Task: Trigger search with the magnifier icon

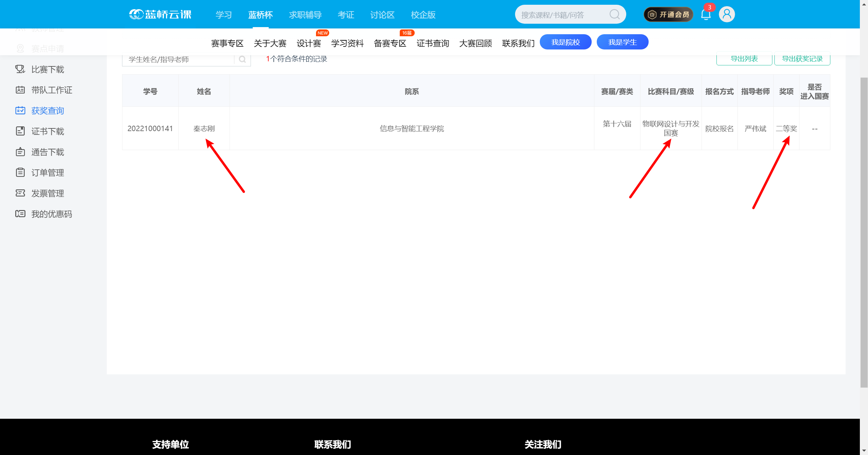Action: coord(614,14)
